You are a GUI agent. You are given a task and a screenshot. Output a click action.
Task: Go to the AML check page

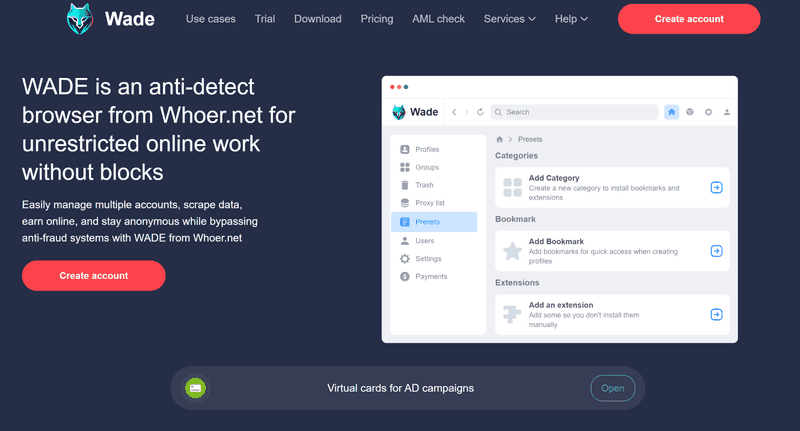coord(438,19)
